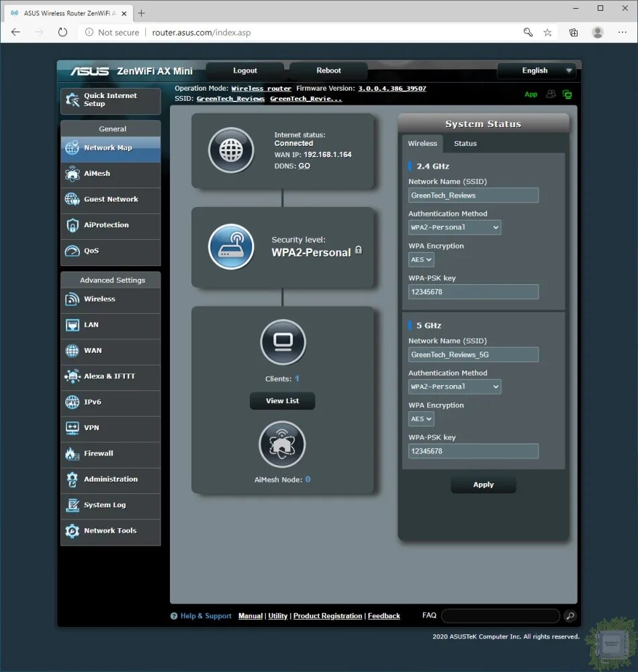Click the IPv6 sidebar icon
The height and width of the screenshot is (672, 638).
click(72, 403)
